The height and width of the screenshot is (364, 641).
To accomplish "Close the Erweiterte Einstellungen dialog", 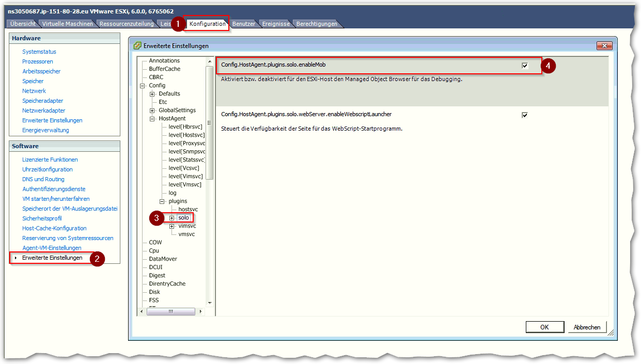I will pyautogui.click(x=604, y=46).
